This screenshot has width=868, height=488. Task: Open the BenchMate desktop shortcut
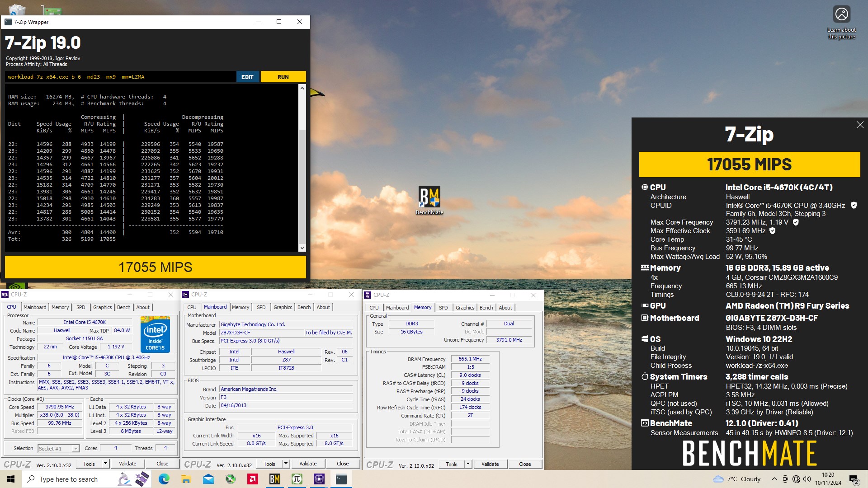(429, 201)
